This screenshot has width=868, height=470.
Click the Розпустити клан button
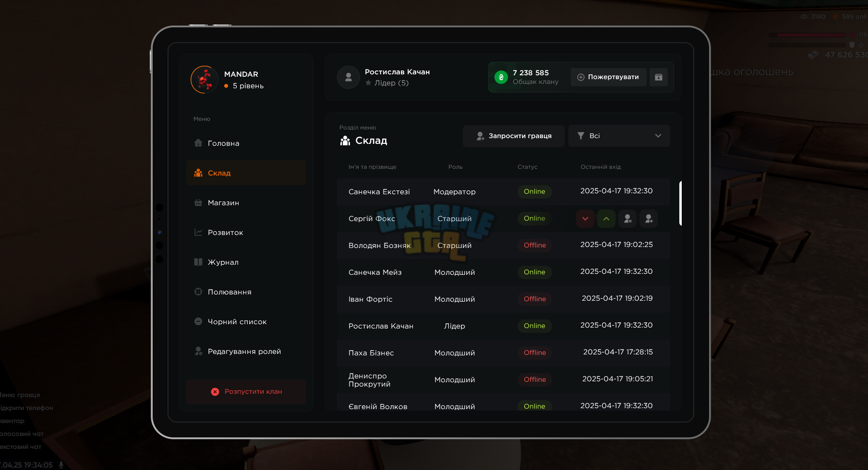[x=246, y=392]
